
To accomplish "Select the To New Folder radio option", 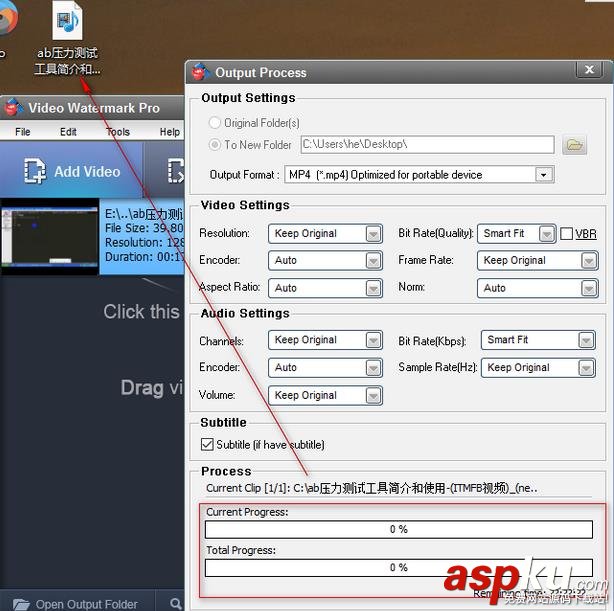I will pyautogui.click(x=215, y=145).
